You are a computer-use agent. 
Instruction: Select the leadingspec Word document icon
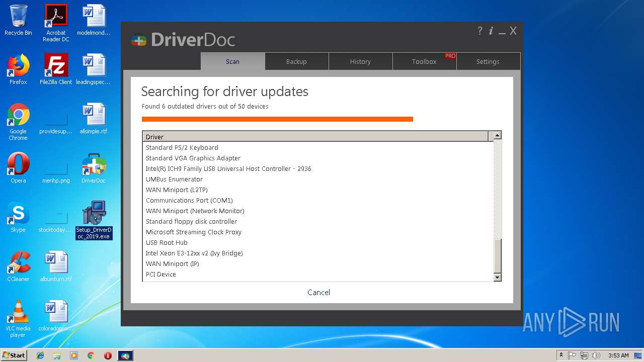pos(94,69)
